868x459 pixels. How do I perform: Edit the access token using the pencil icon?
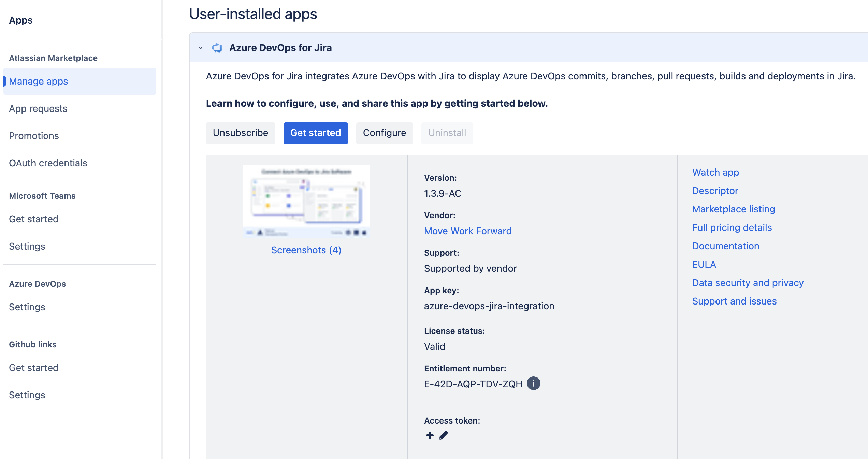(444, 435)
